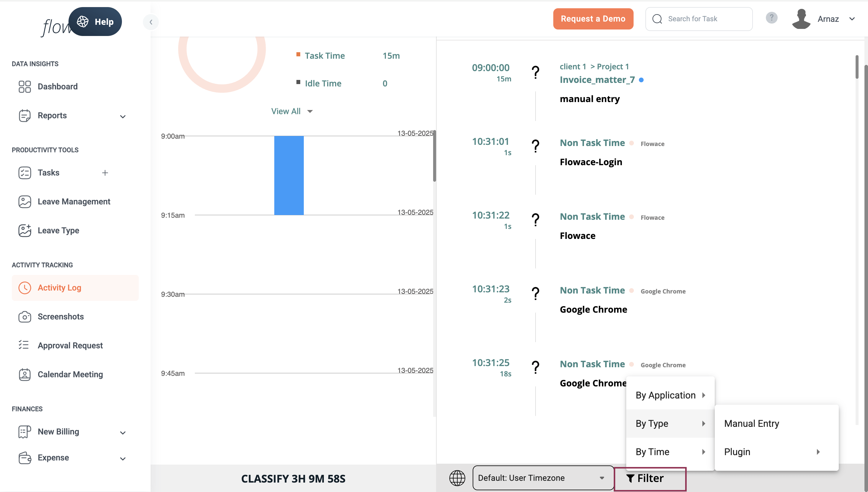Click the 10:31:01 timestamp
This screenshot has width=868, height=492.
tap(490, 141)
